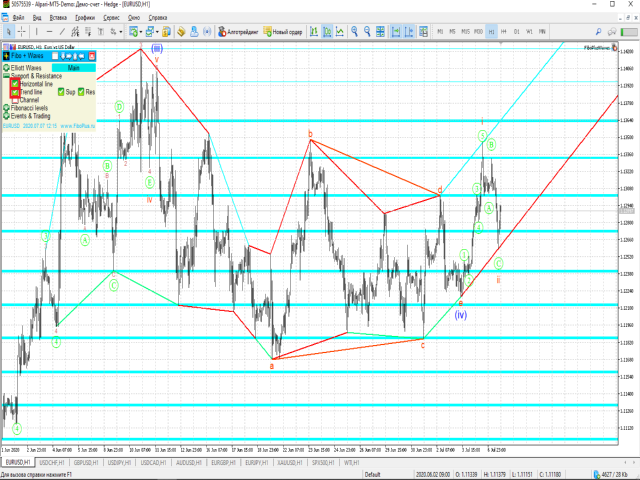Screen dimensions: 640x480
Task: Switch to the XAUUSD,H1 chart tab
Action: [x=290, y=462]
